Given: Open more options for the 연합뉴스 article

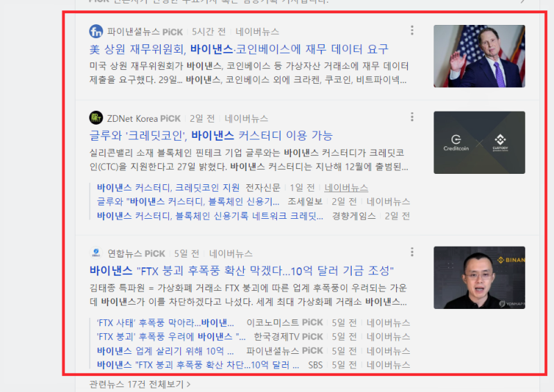Looking at the screenshot, I should click(x=412, y=252).
